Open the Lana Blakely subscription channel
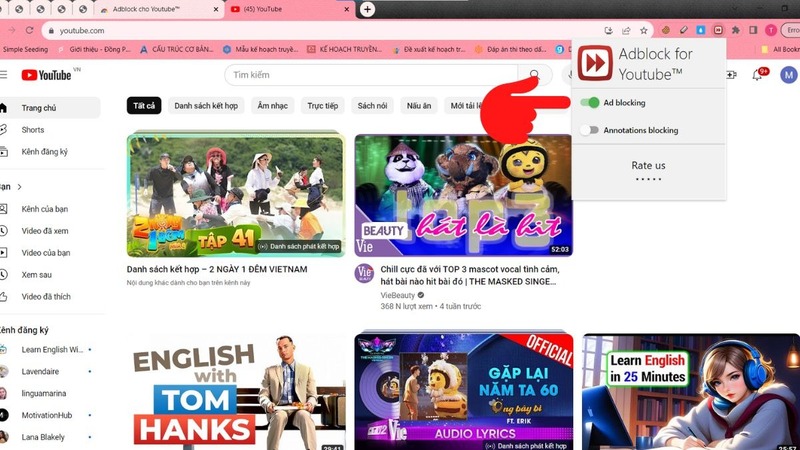800x450 pixels. pos(50,437)
